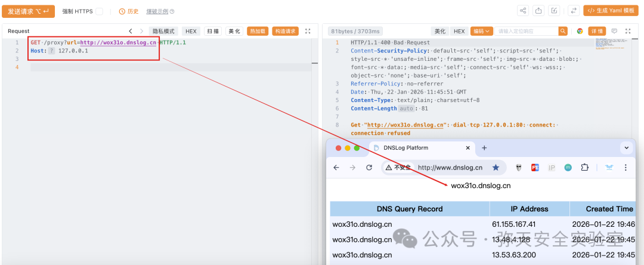
Task: Click DNS Query Record column header
Action: click(x=410, y=209)
